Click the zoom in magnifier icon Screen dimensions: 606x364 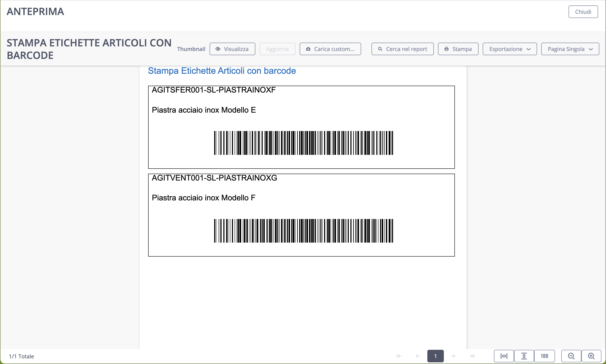[591, 356]
